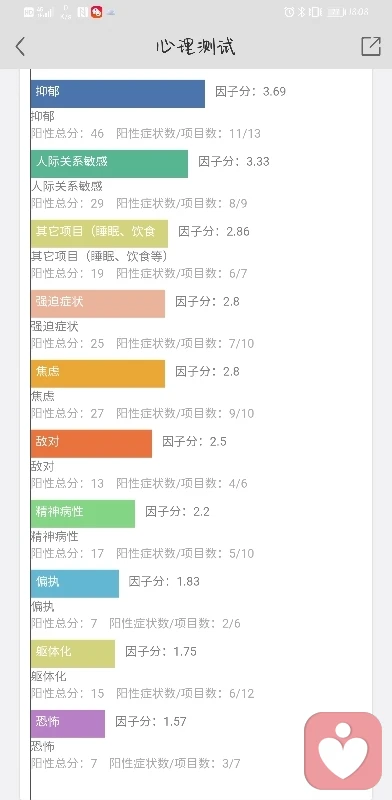
Task: Tap the cyan 偏执 bar
Action: coord(75,583)
